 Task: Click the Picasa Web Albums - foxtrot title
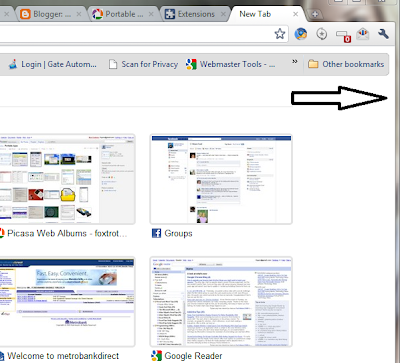pos(67,233)
